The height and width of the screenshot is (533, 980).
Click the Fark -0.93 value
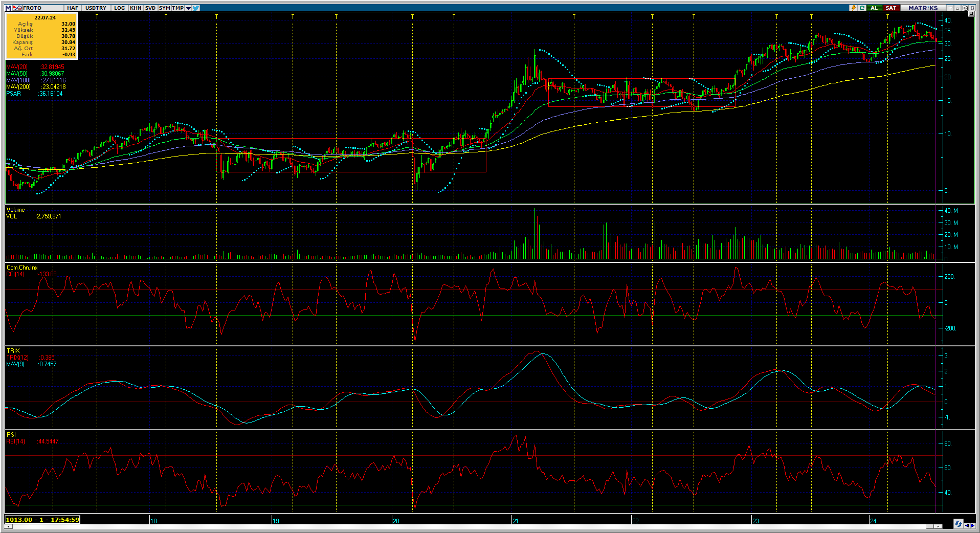tap(69, 55)
